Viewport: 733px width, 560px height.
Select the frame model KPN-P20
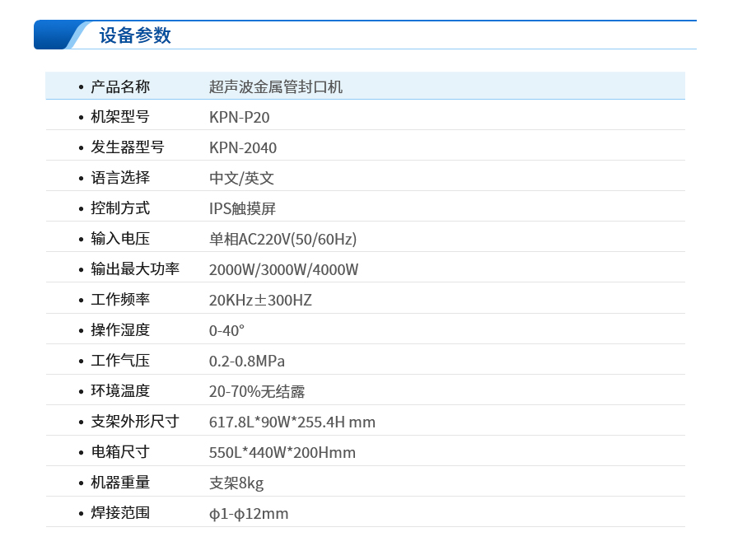pos(239,116)
